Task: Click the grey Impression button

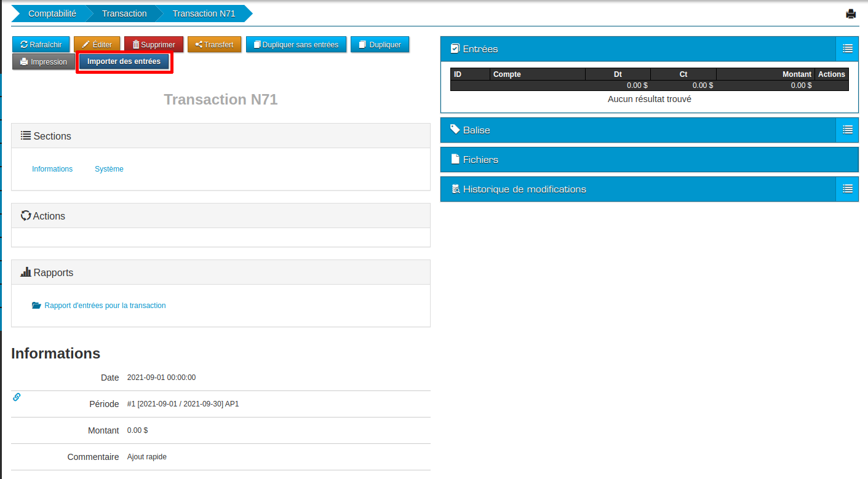Action: [44, 62]
